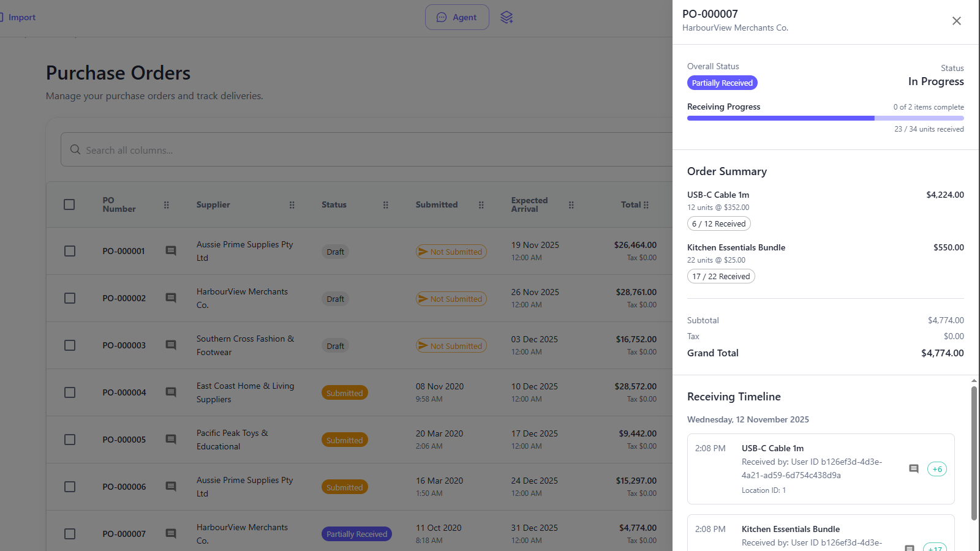Image resolution: width=980 pixels, height=551 pixels.
Task: Sort by the Supplier column header
Action: click(x=213, y=204)
